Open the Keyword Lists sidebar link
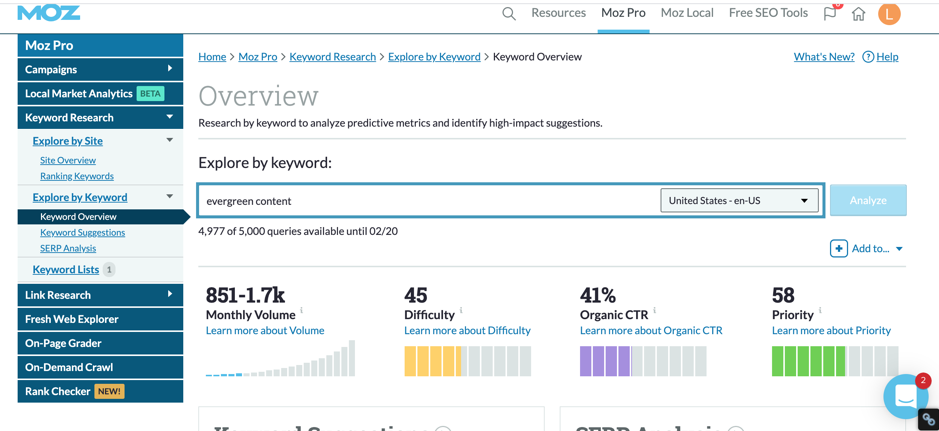 pos(66,269)
